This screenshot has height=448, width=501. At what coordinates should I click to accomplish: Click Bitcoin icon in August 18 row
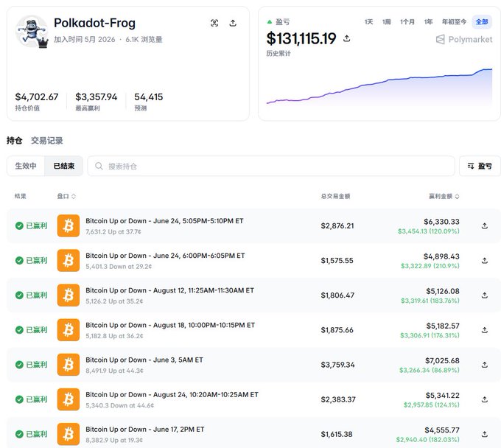69,330
